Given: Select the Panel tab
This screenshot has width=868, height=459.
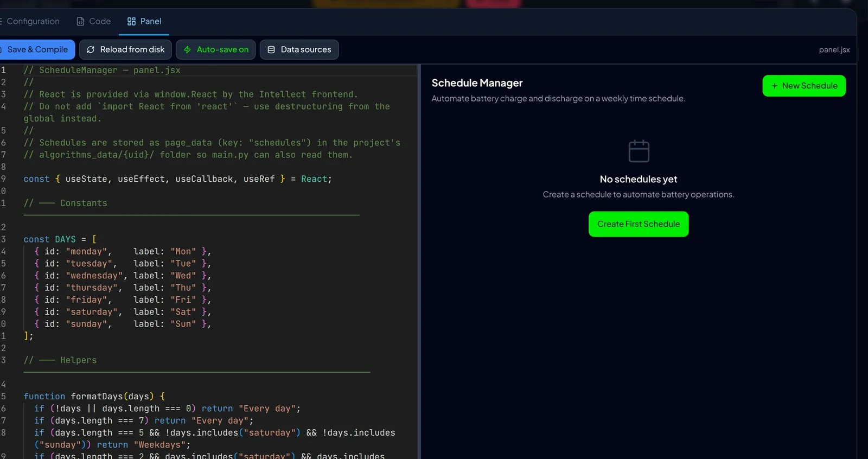Looking at the screenshot, I should [x=144, y=21].
